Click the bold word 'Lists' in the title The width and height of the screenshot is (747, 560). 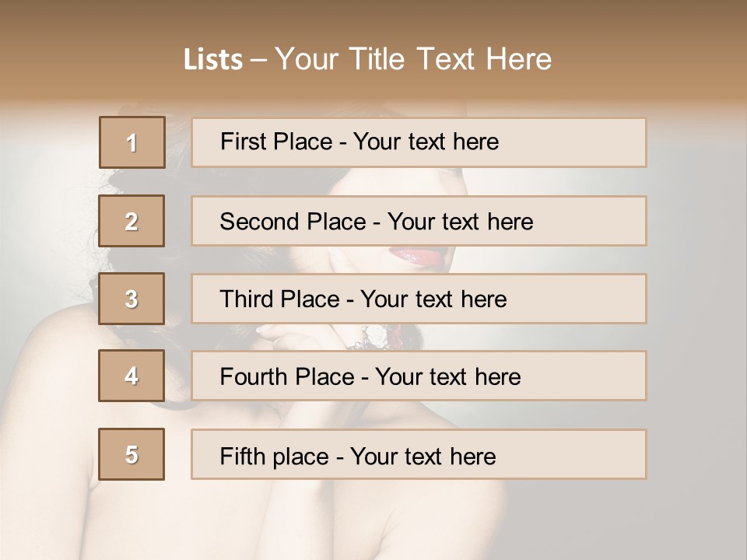212,60
